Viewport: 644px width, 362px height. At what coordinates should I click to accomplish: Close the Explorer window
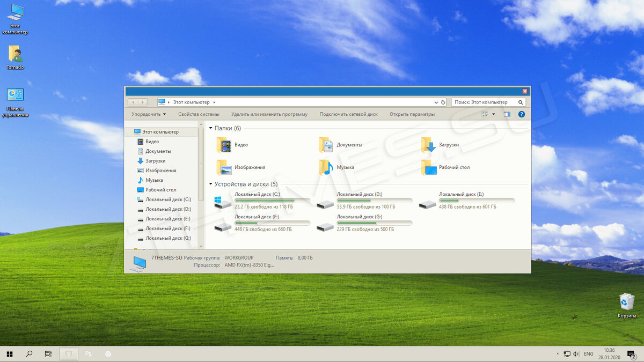click(x=525, y=92)
